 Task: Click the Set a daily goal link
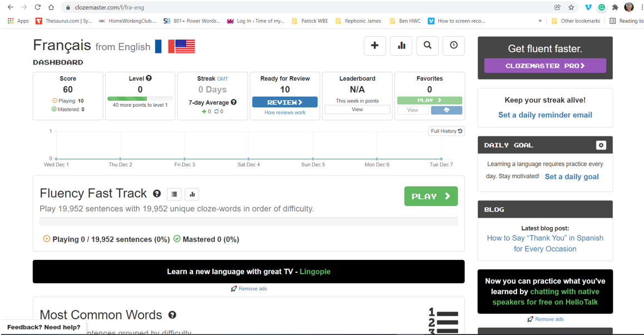tap(572, 177)
